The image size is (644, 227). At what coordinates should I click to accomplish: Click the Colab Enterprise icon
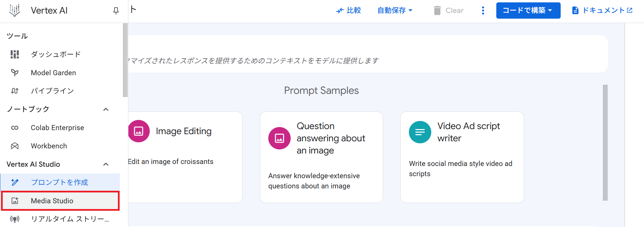(x=15, y=128)
